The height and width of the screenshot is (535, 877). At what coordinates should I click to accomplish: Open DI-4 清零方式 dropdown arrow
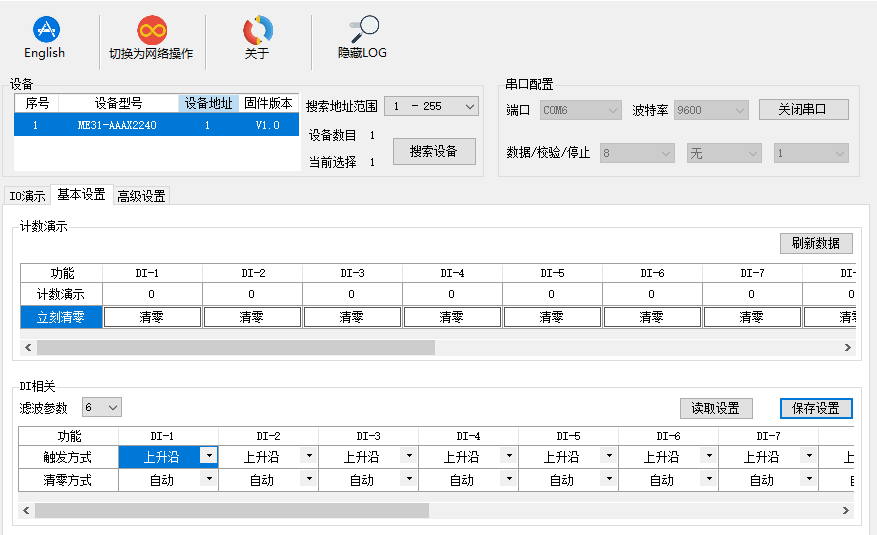point(509,479)
